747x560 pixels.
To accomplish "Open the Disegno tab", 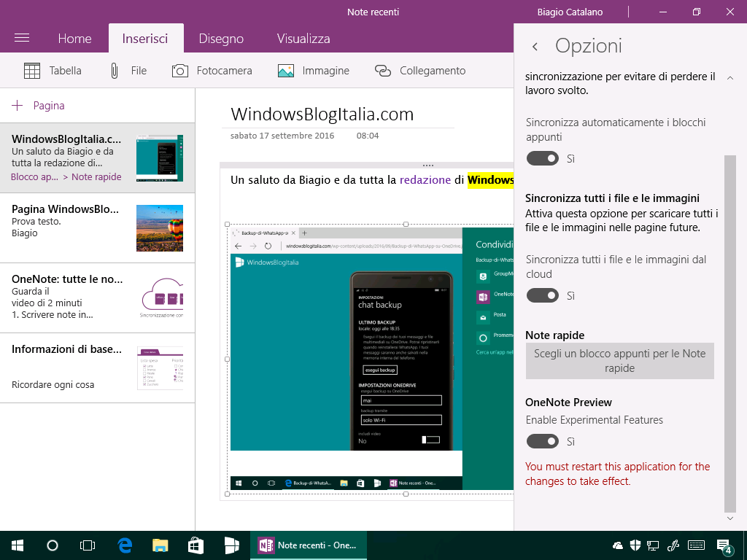I will (x=221, y=39).
